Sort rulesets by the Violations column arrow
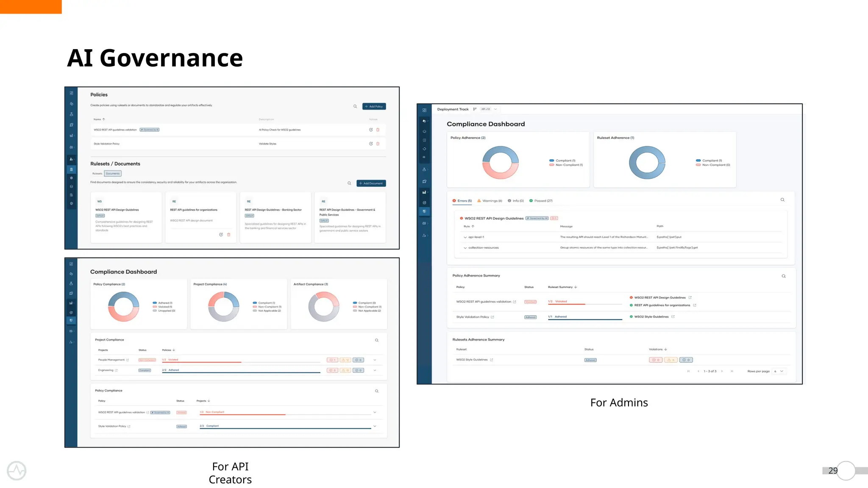 666,349
